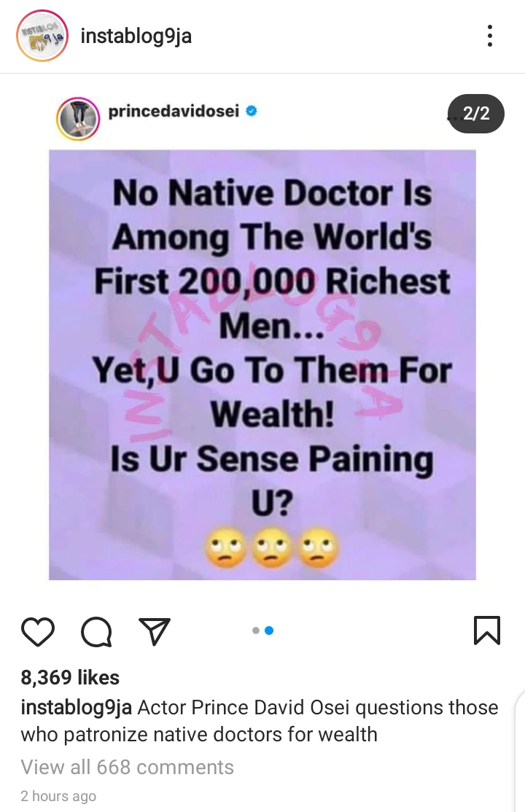
Task: Tap the instablog9ja profile picture
Action: 42,36
